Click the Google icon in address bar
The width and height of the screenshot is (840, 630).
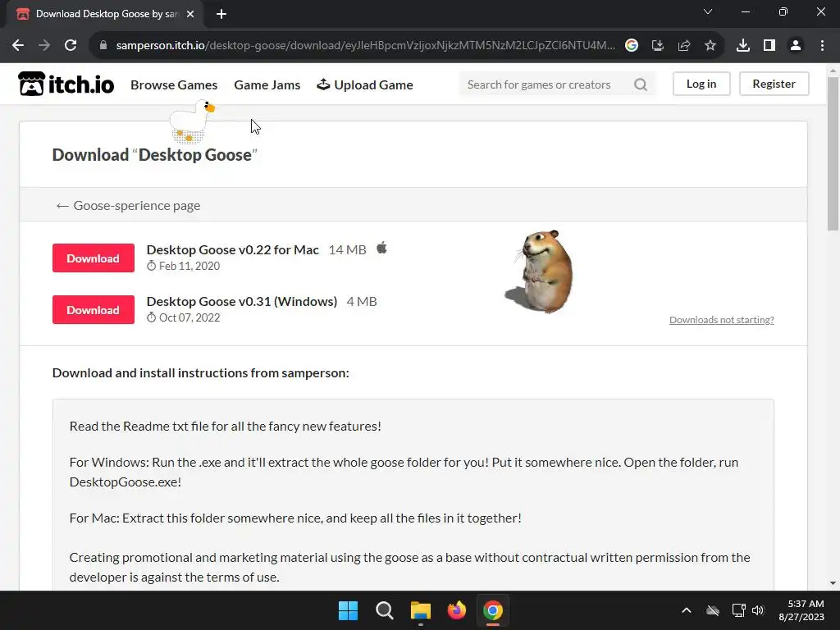632,46
